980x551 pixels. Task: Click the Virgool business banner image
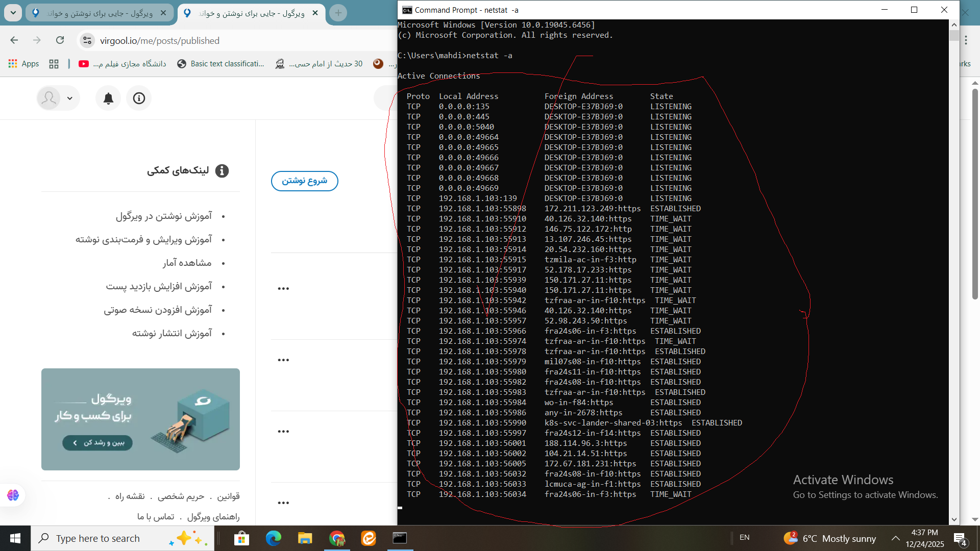140,419
